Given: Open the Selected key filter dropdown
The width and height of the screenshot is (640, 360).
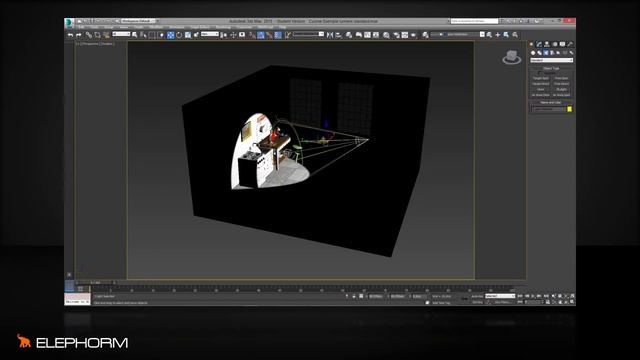Looking at the screenshot, I should click(500, 296).
